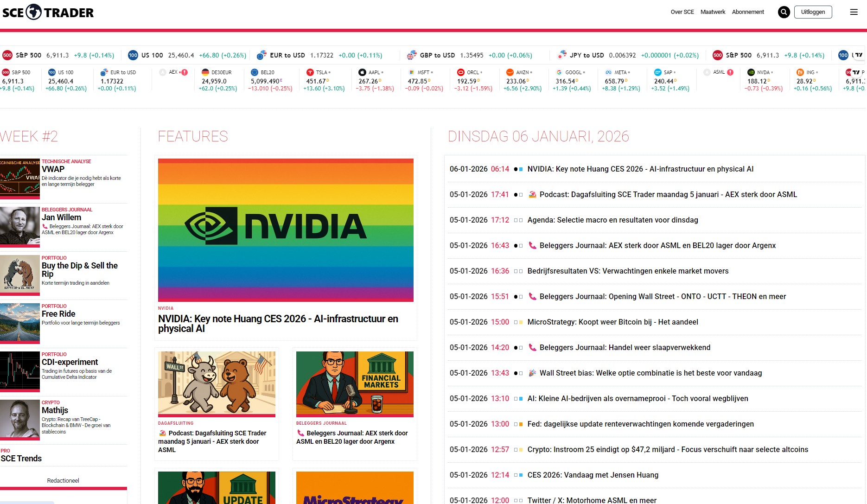Screen dimensions: 867x504
Task: Open the SCE Trends link
Action: [x=21, y=459]
